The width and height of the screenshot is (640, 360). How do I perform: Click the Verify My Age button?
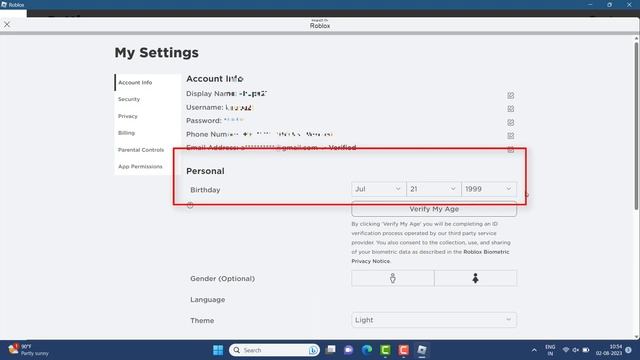434,209
